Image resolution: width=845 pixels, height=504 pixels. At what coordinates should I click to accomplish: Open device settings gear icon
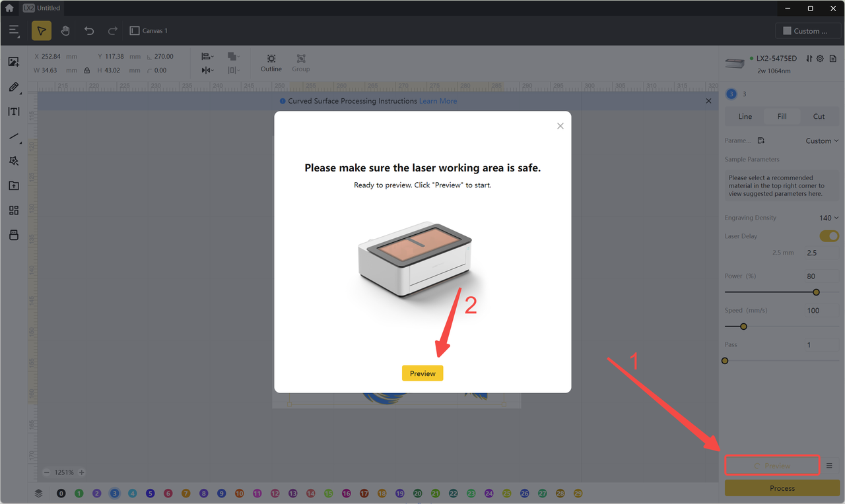click(820, 59)
